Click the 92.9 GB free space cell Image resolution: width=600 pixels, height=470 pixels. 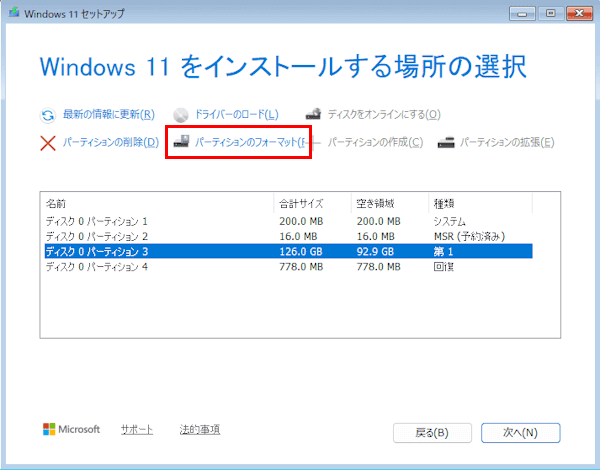click(x=375, y=251)
